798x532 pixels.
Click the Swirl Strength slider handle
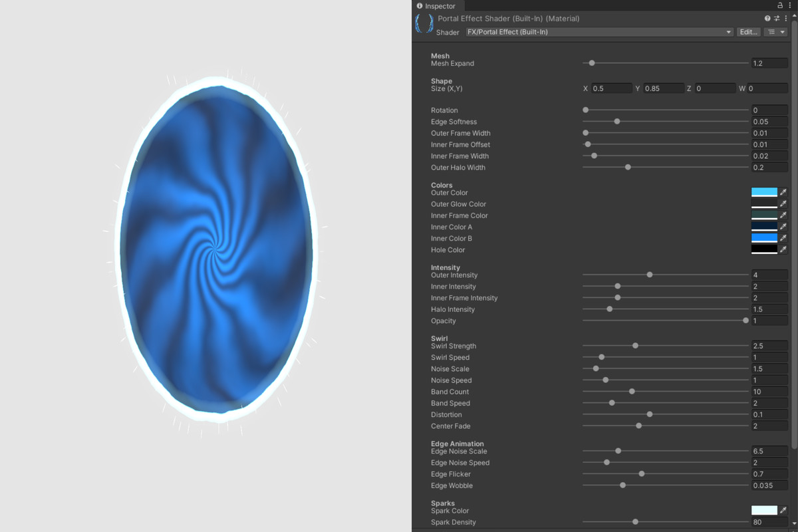pos(635,345)
